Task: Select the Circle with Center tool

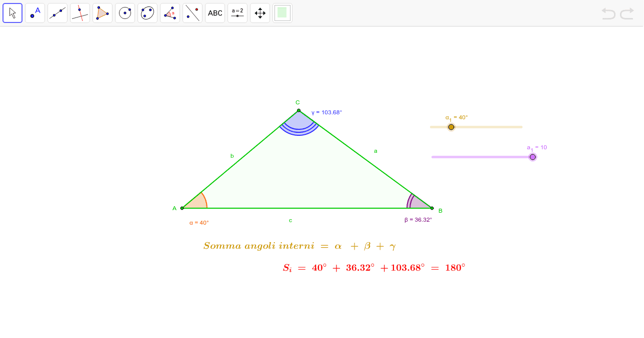Action: [124, 12]
